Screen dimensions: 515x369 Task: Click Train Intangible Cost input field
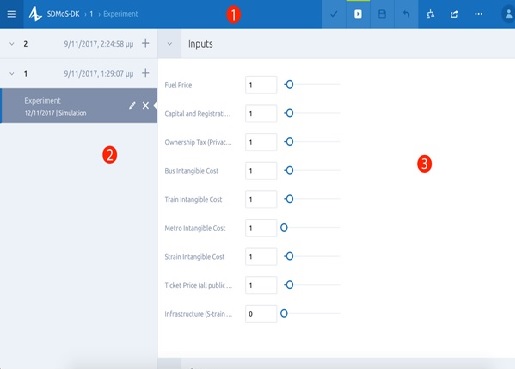coord(261,199)
